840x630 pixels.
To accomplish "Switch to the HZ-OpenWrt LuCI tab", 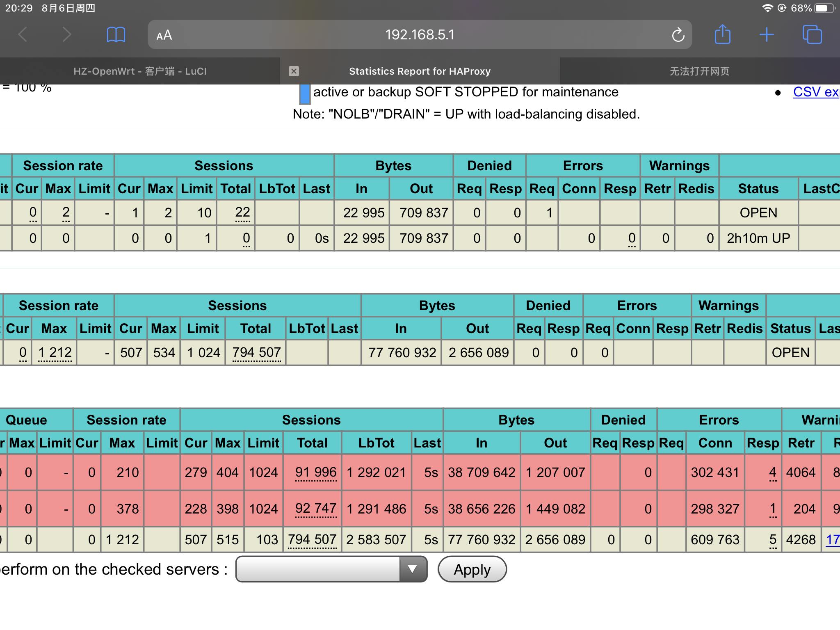I will [140, 71].
